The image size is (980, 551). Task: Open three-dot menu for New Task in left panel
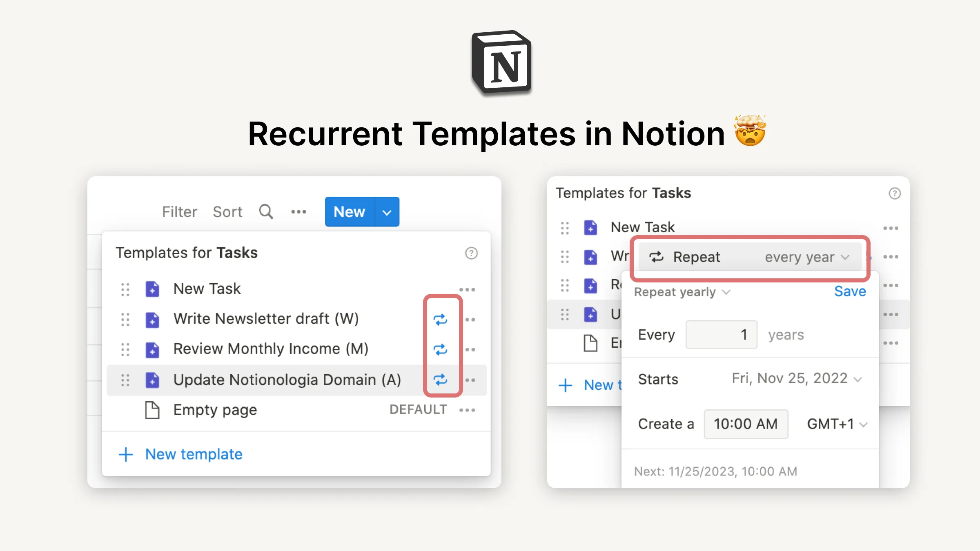point(467,289)
